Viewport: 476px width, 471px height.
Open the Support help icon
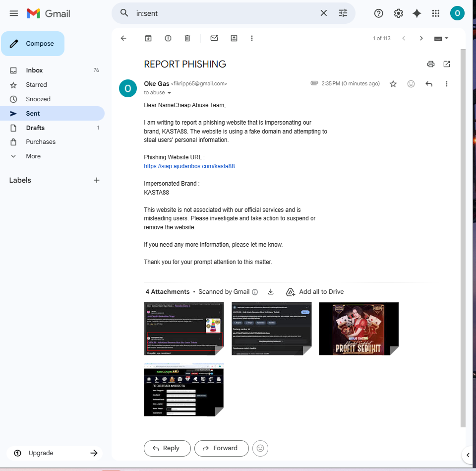[x=378, y=13]
